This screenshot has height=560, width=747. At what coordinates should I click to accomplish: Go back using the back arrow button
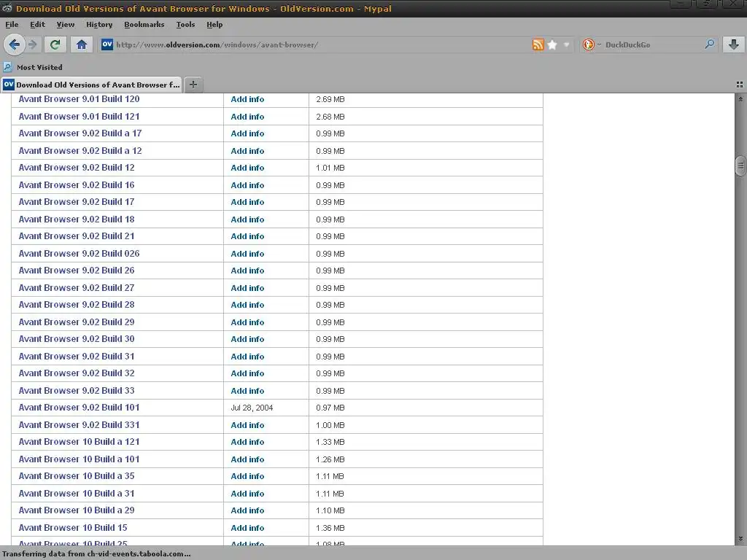coord(15,44)
